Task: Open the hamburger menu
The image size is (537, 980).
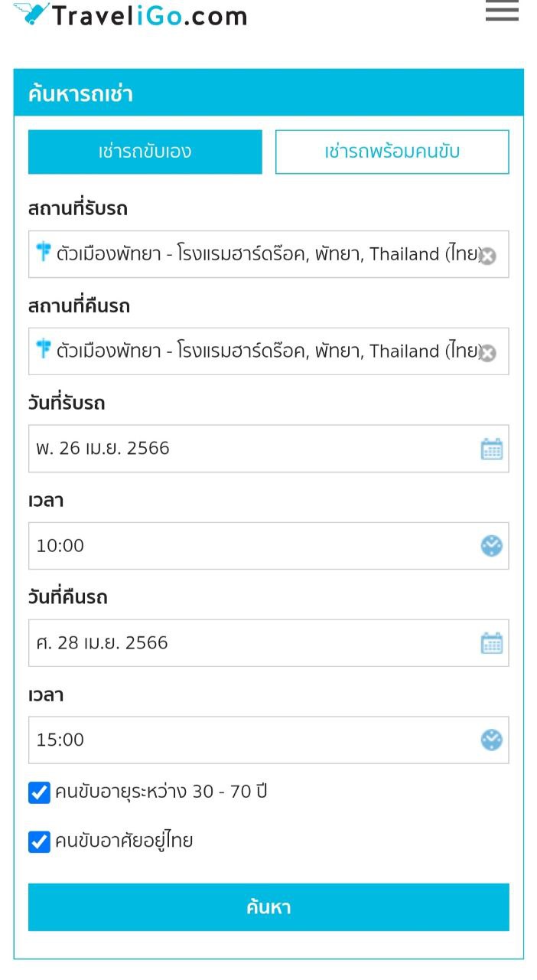Action: coord(502,11)
